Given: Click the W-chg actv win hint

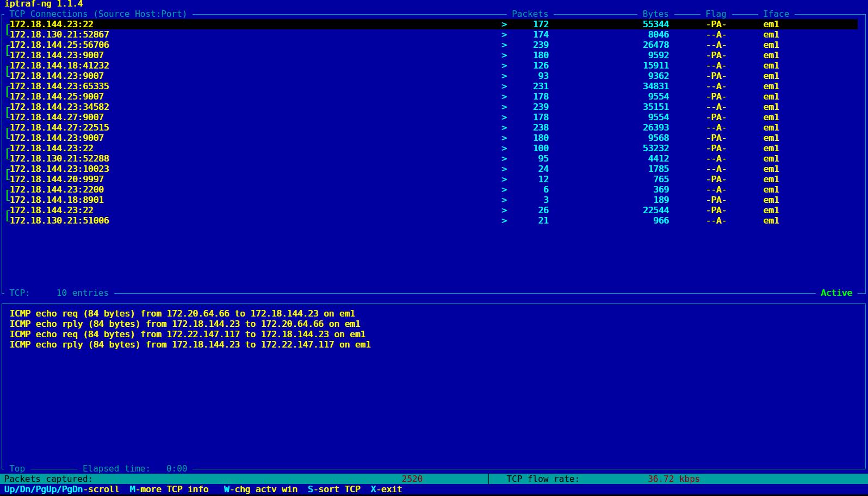Looking at the screenshot, I should (x=261, y=489).
